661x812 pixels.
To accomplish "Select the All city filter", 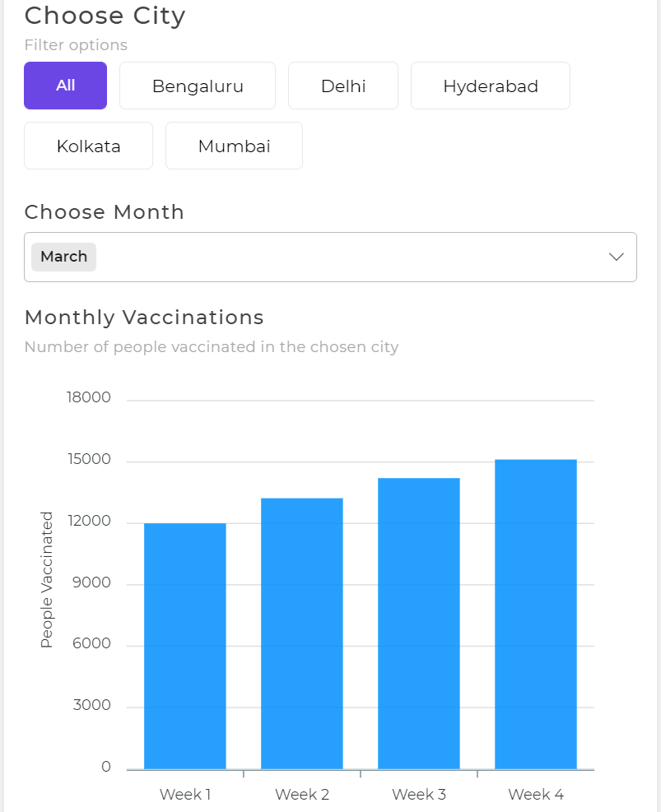I will (x=65, y=86).
